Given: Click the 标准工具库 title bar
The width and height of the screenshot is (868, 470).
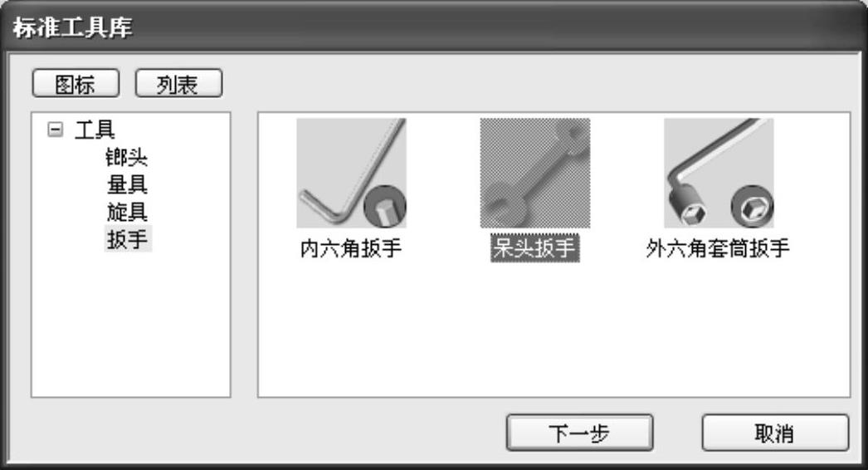Looking at the screenshot, I should tap(434, 27).
